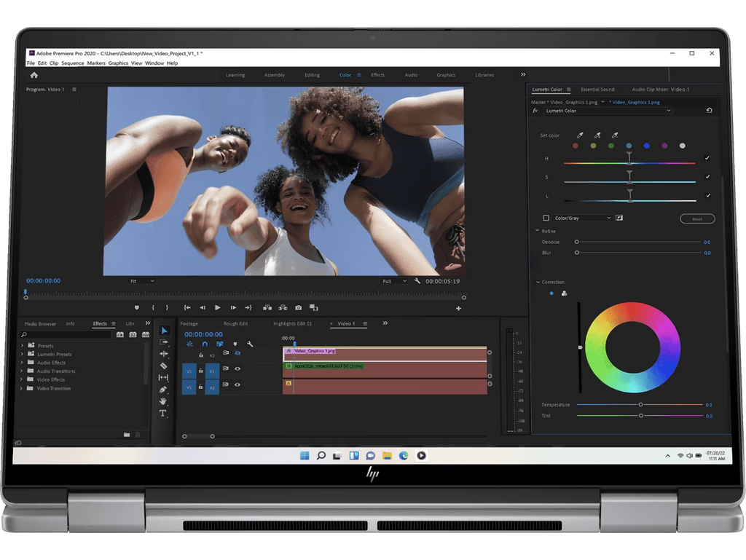Click the Lumetri Color reset effect arrow icon
The image size is (746, 560).
pyautogui.click(x=709, y=111)
